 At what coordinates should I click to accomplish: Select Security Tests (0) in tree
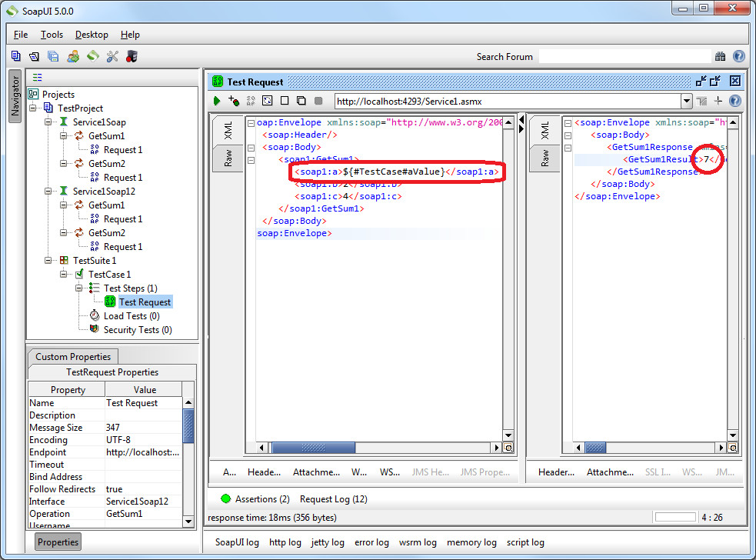(x=138, y=330)
